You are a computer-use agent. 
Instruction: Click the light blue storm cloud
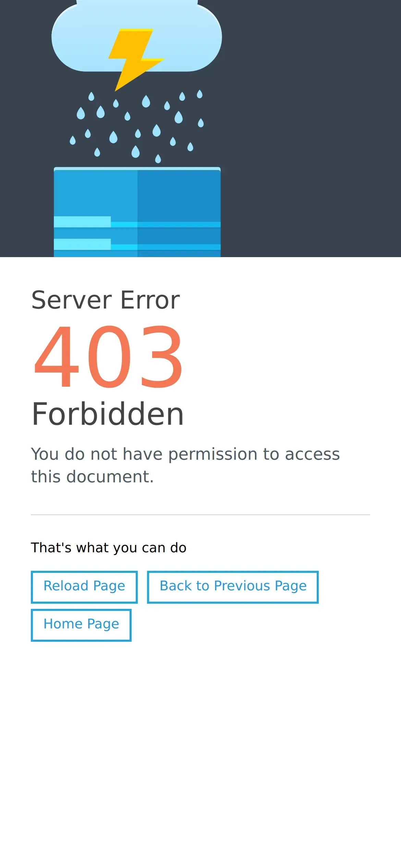pos(137,35)
